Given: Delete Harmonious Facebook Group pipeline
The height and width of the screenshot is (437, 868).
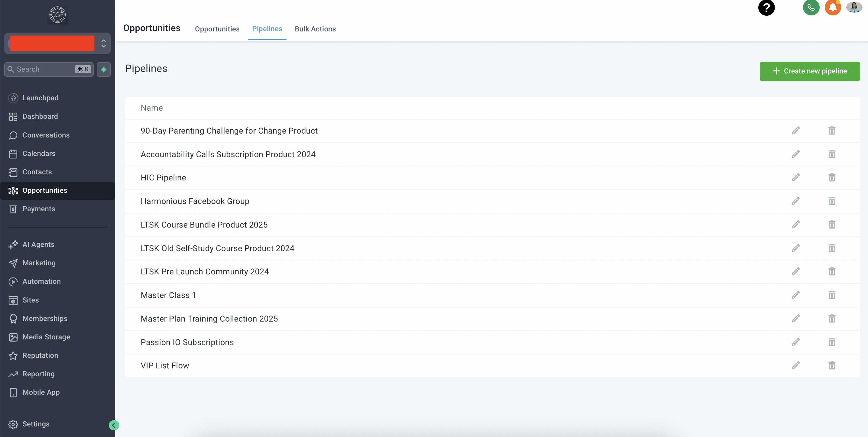Looking at the screenshot, I should click(832, 201).
